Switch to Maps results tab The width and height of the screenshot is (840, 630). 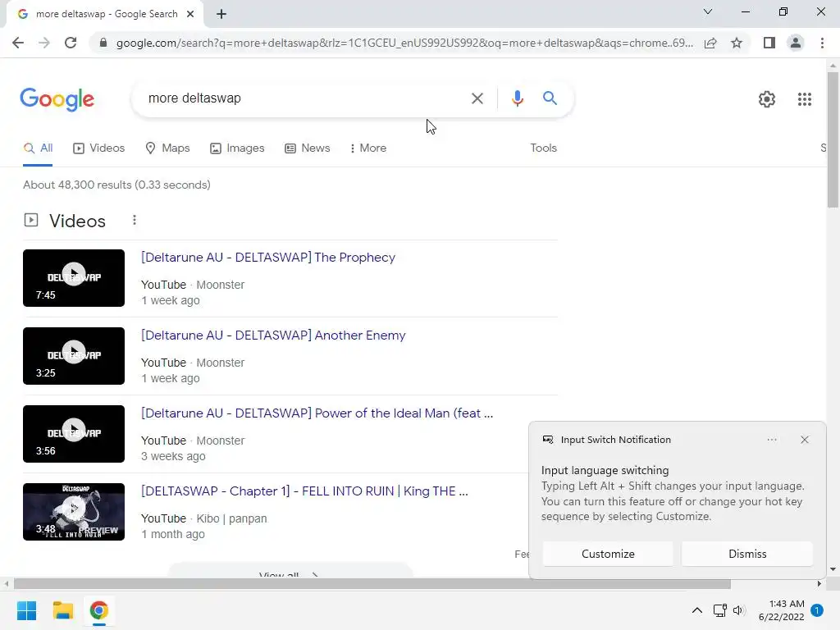tap(167, 148)
